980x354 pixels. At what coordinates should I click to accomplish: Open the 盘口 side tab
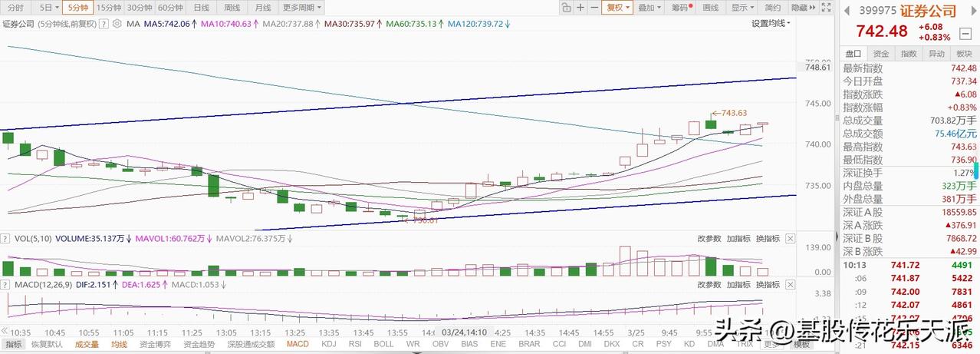[853, 54]
